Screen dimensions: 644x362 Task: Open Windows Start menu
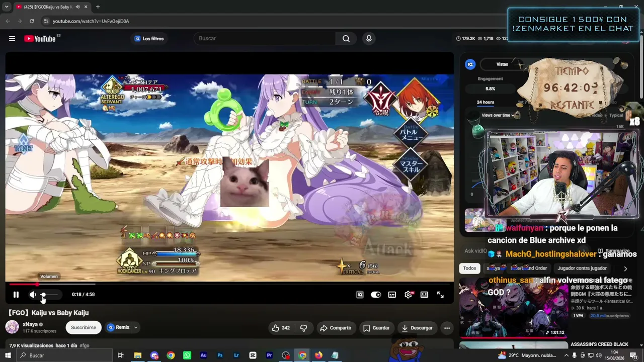tap(8, 355)
